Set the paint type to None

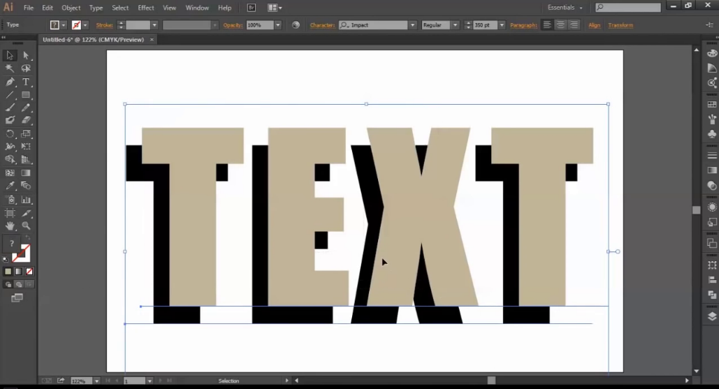click(29, 272)
